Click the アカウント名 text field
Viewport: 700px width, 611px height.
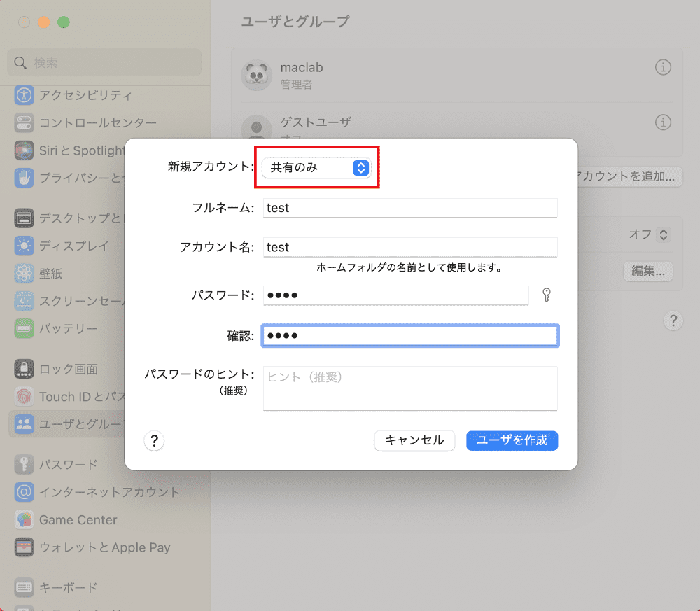(410, 247)
